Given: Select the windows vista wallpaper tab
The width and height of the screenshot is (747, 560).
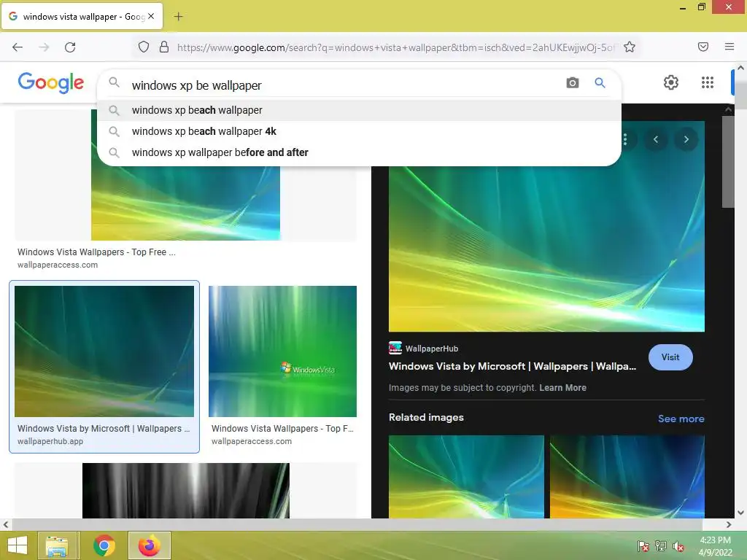Looking at the screenshot, I should tap(82, 16).
